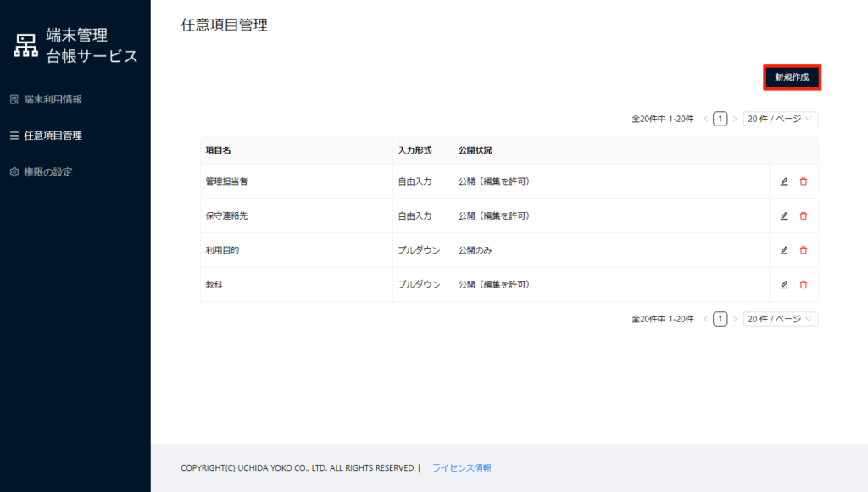This screenshot has height=492, width=868.
Task: Click previous page arrow in bottom pagination
Action: pyautogui.click(x=705, y=319)
